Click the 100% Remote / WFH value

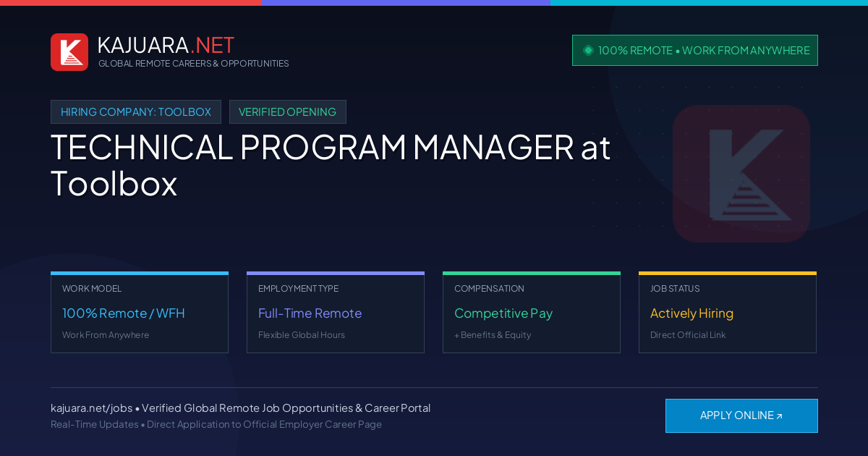pos(124,313)
